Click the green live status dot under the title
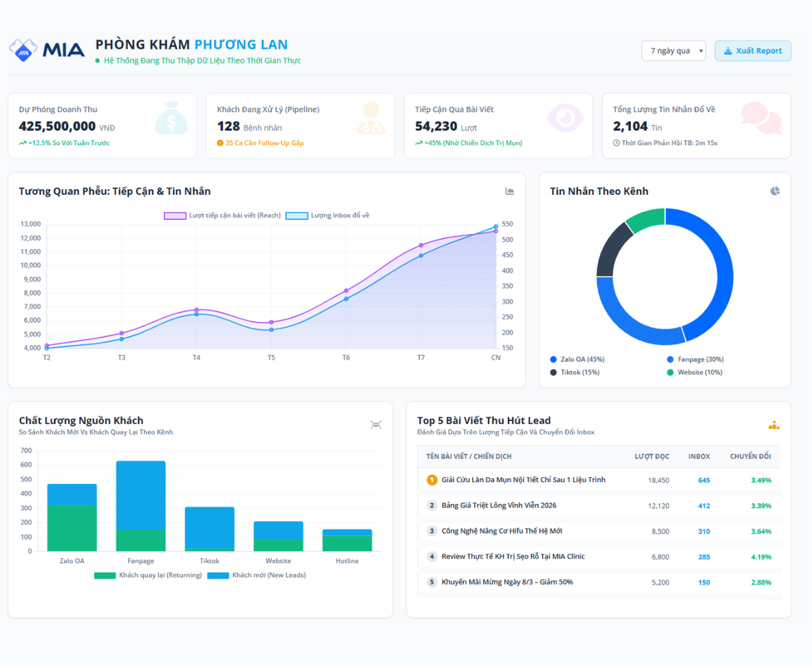Viewport: 812px width, 665px height. (97, 61)
